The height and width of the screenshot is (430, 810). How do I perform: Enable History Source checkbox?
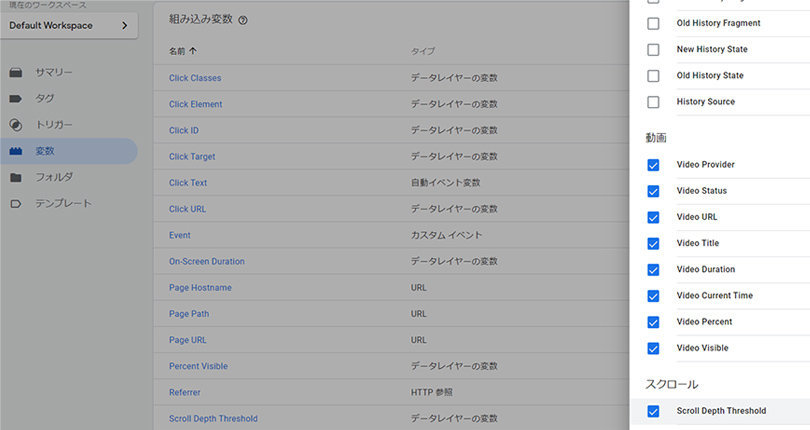(653, 102)
